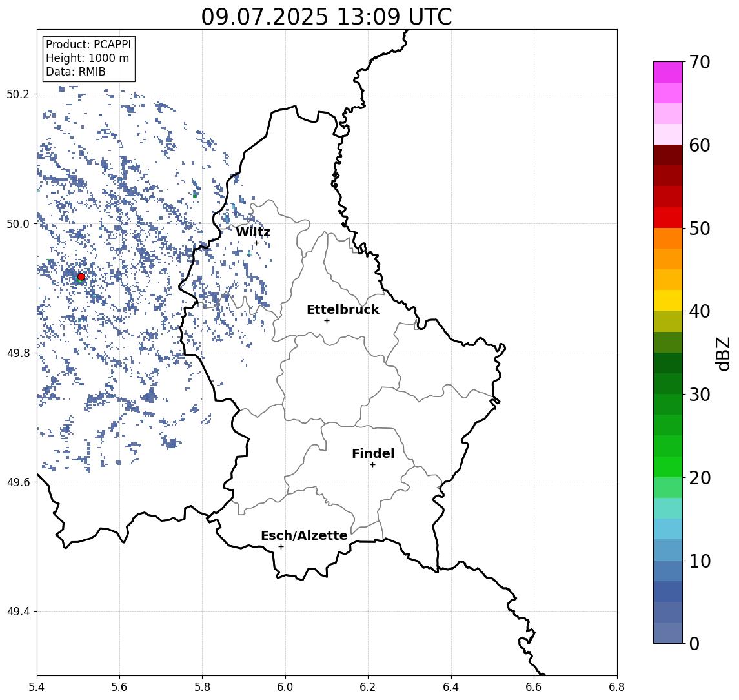Click the 'Product: PCAPPI' text
The height and width of the screenshot is (700, 739).
88,45
